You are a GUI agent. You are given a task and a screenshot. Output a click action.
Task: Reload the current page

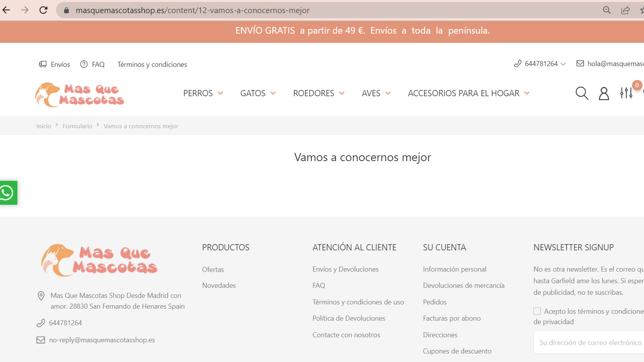43,10
